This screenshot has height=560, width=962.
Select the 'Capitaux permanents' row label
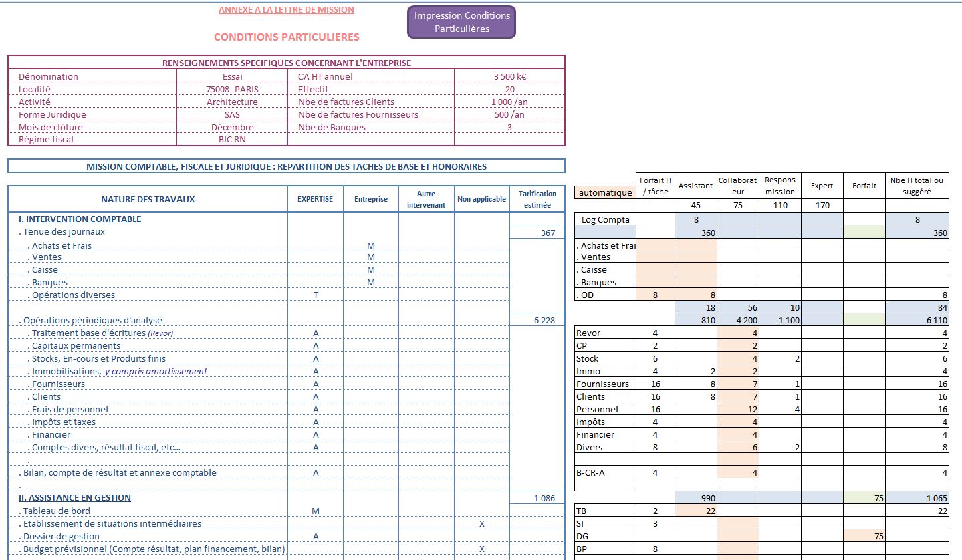pyautogui.click(x=74, y=345)
